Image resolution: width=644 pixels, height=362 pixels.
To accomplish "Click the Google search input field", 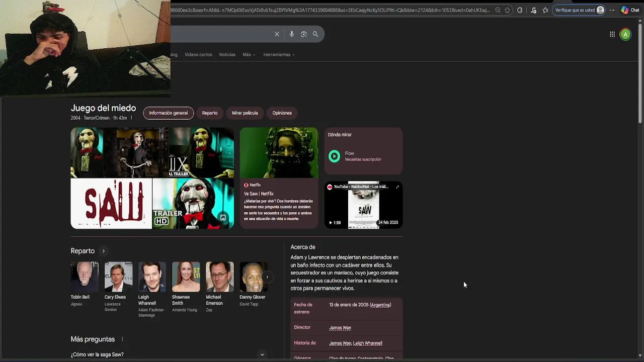I will coord(221,34).
